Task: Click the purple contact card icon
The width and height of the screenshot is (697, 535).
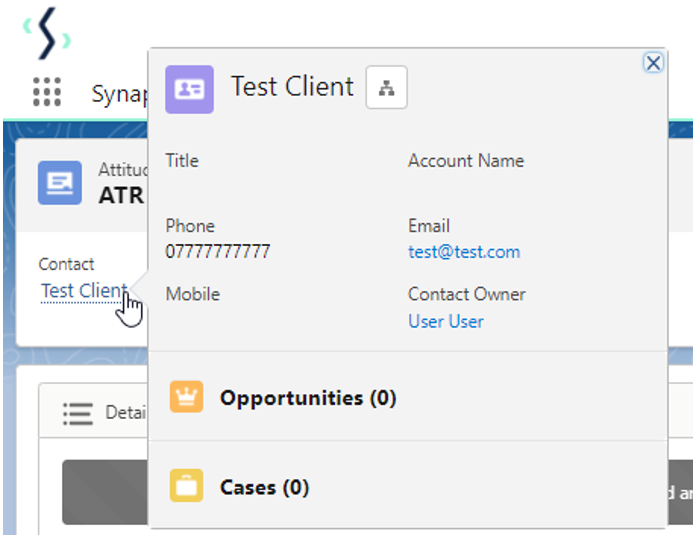Action: (x=189, y=89)
